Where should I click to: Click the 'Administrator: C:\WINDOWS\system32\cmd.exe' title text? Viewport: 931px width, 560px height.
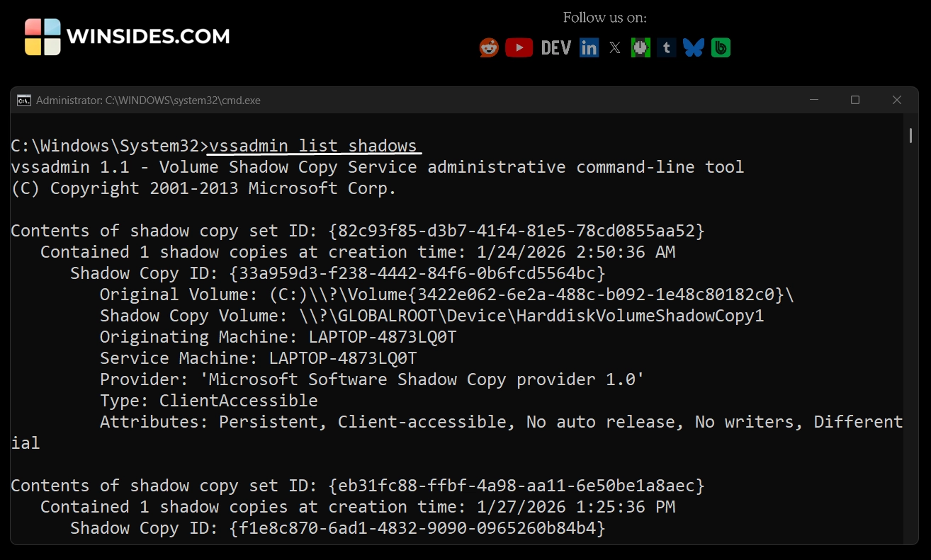(148, 101)
